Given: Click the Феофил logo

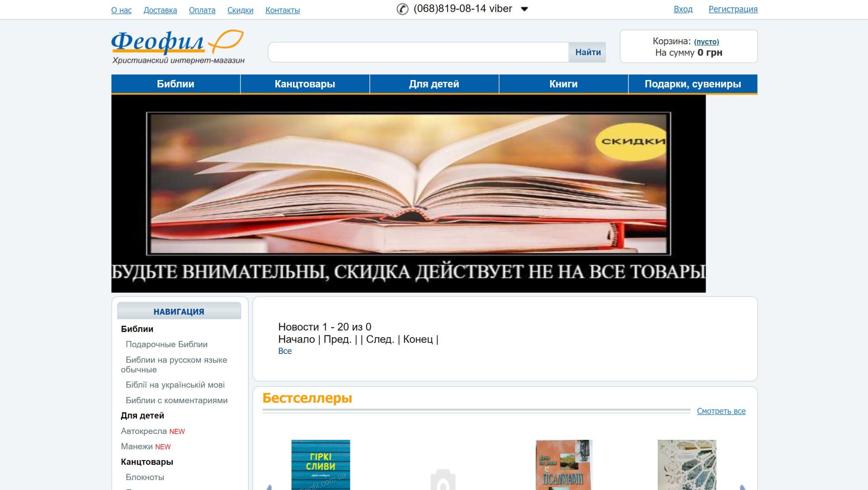Looking at the screenshot, I should (178, 47).
